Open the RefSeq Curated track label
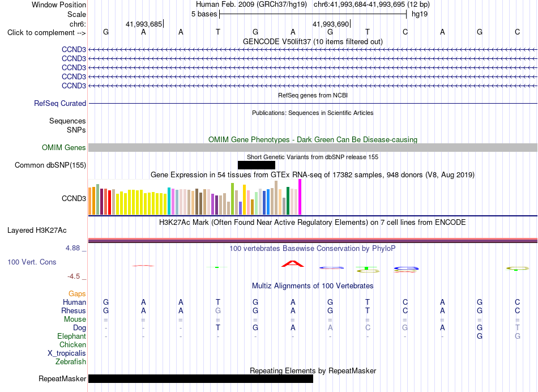538x392 pixels. point(60,103)
